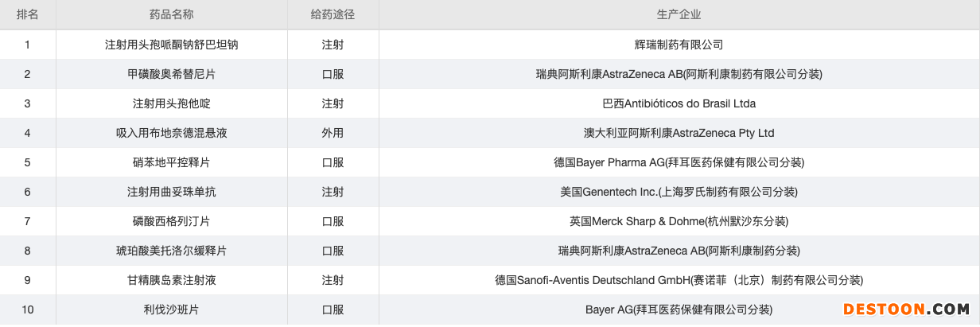Viewport: 980px width, 327px height.
Task: Click drug name 硝苯地平控释片
Action: tap(171, 162)
